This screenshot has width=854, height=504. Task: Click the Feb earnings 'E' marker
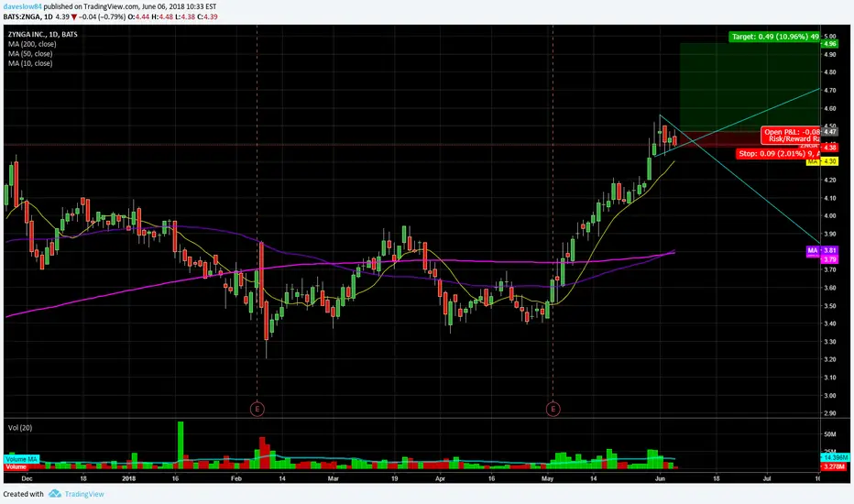[x=257, y=409]
